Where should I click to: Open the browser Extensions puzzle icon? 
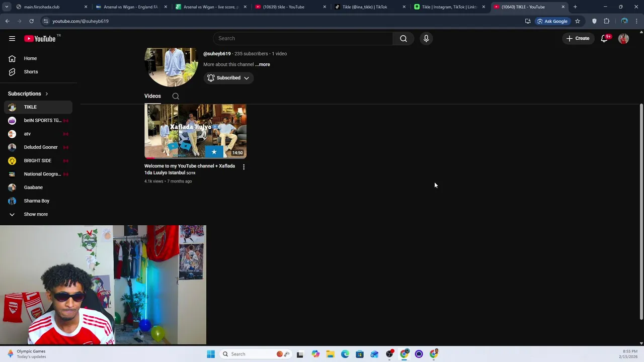(607, 21)
